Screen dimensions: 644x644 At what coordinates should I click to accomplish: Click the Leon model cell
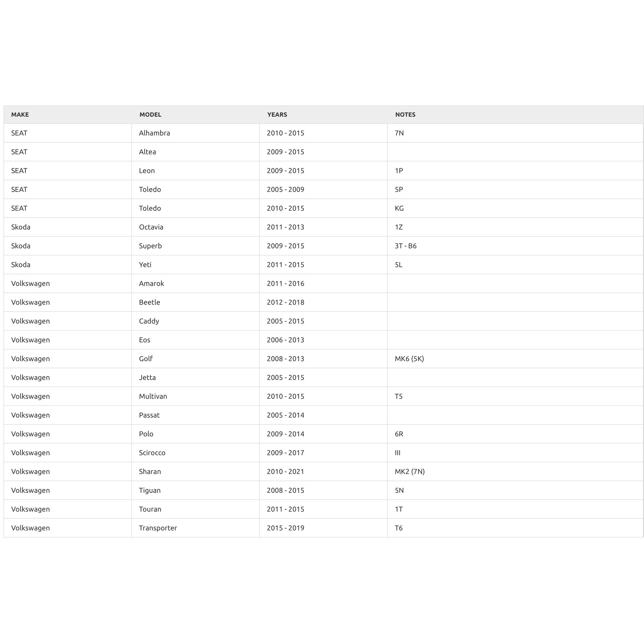click(147, 171)
